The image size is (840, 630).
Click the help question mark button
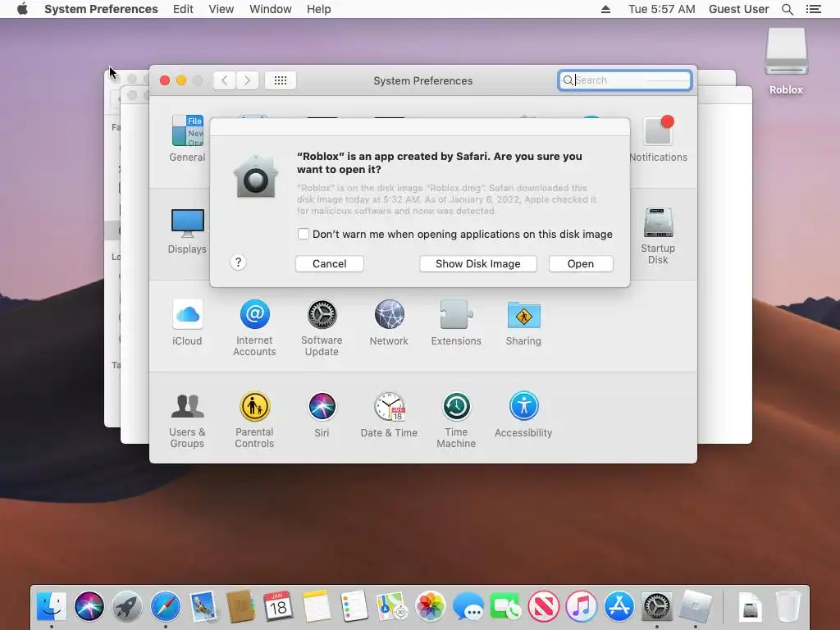click(239, 262)
